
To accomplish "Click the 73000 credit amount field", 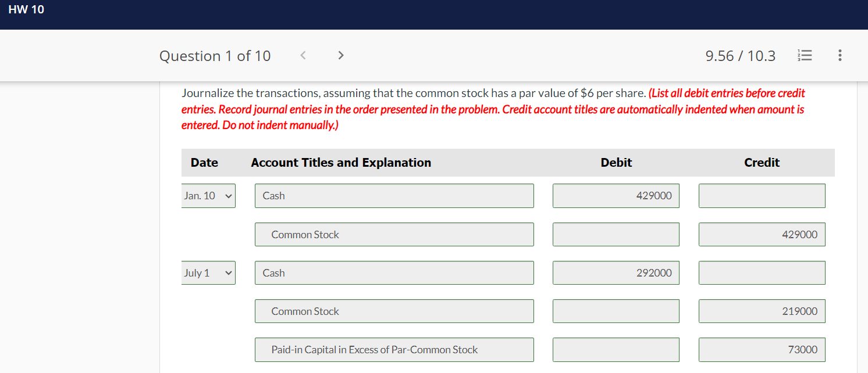I will (762, 349).
